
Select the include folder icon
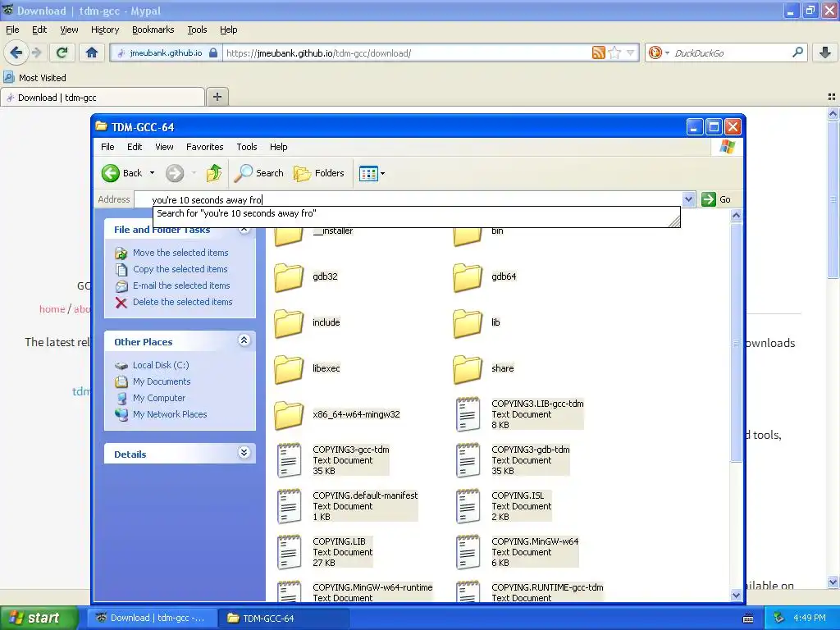(290, 323)
